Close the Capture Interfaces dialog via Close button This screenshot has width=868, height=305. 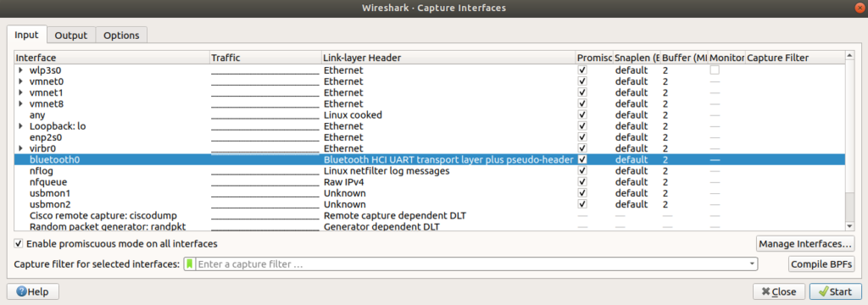click(x=779, y=291)
